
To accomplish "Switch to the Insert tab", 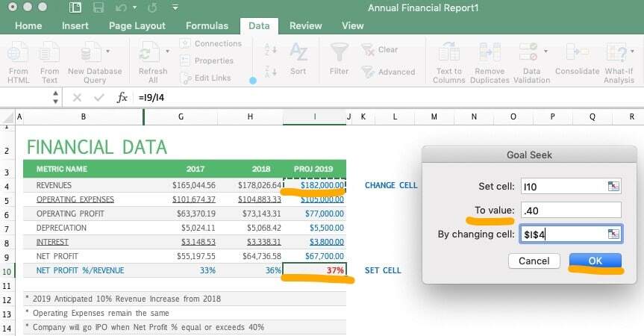I will 75,26.
